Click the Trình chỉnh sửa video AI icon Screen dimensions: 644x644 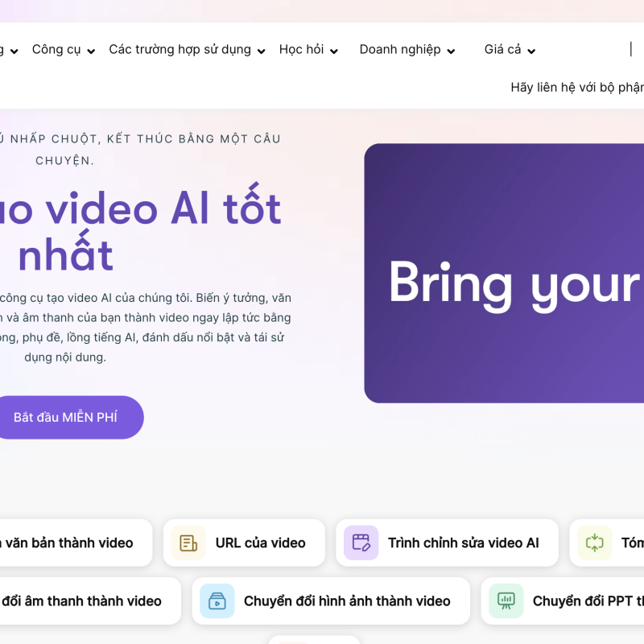point(361,543)
